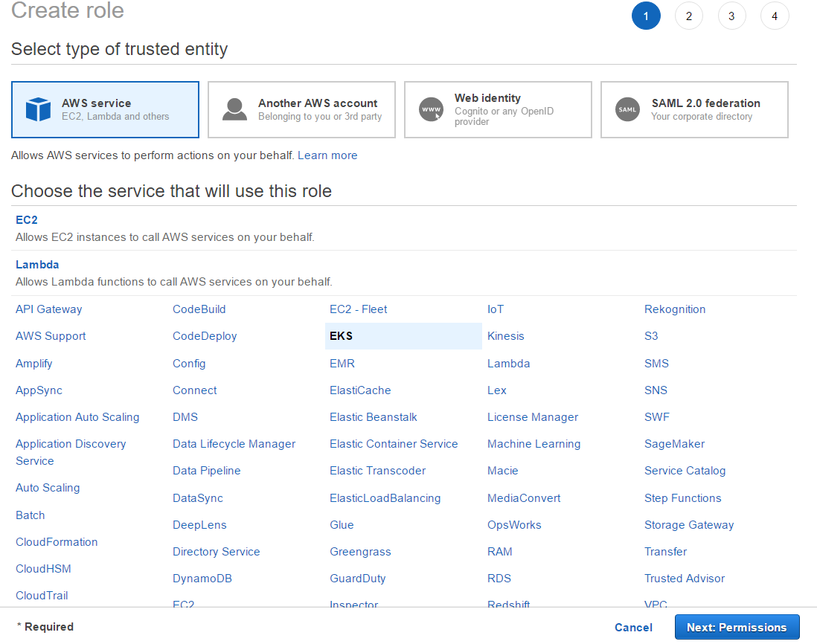Click the SAML 2.0 federation icon

(x=627, y=109)
